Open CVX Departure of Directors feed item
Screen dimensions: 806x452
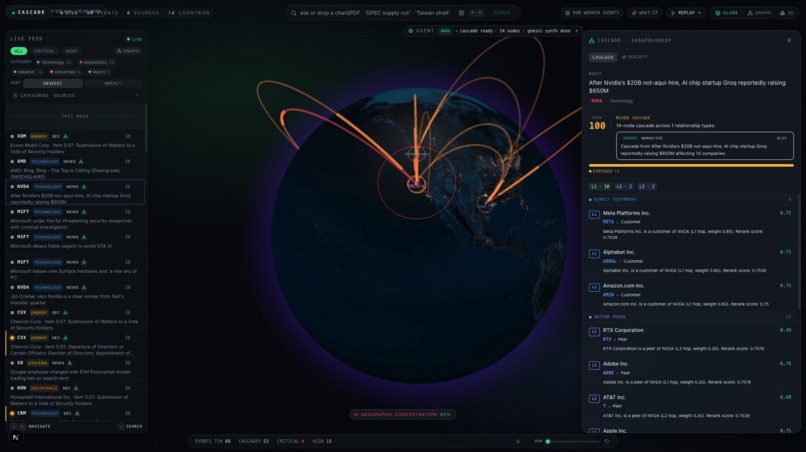tap(75, 345)
